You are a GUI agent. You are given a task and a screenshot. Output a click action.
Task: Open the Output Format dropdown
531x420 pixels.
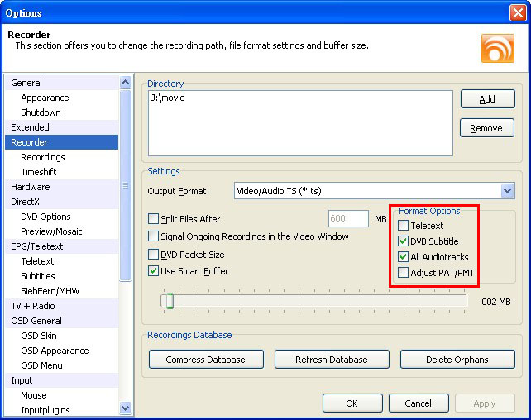507,191
